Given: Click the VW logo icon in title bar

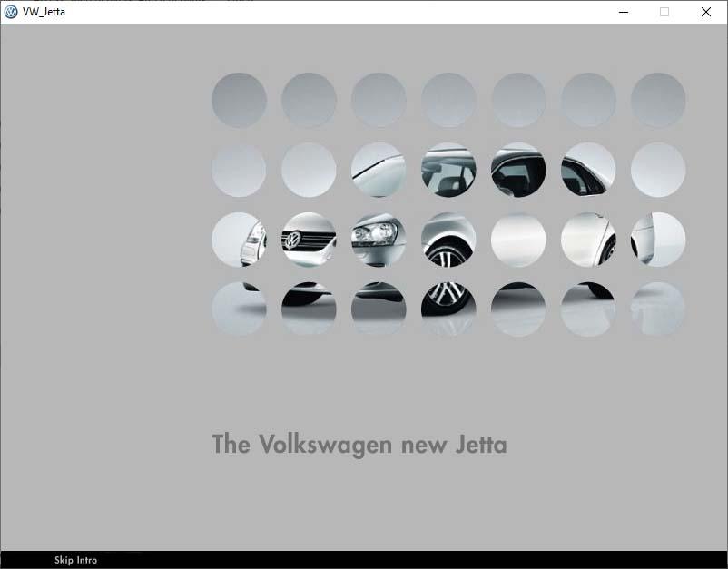Looking at the screenshot, I should 11,12.
